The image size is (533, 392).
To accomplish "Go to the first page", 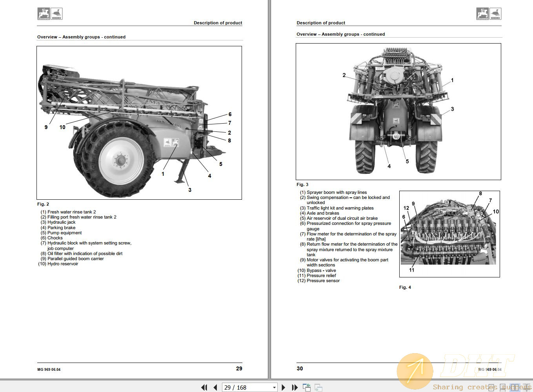I will (x=204, y=387).
